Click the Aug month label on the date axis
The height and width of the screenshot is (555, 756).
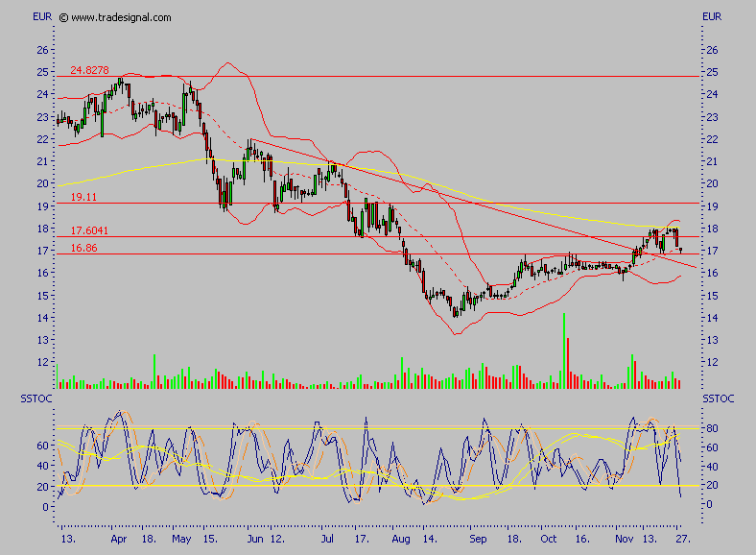[x=401, y=539]
